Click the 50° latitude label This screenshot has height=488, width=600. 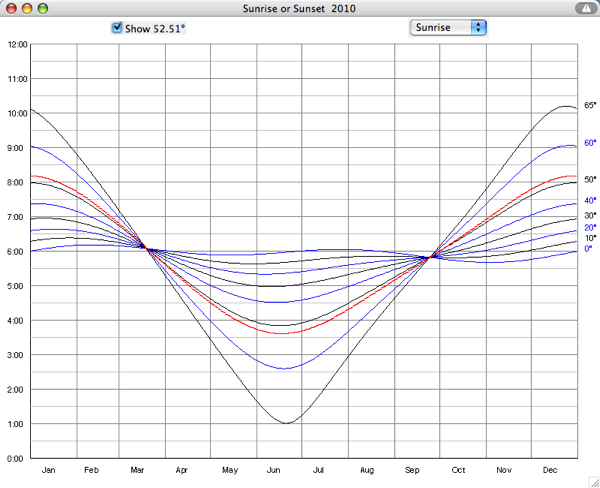point(590,180)
